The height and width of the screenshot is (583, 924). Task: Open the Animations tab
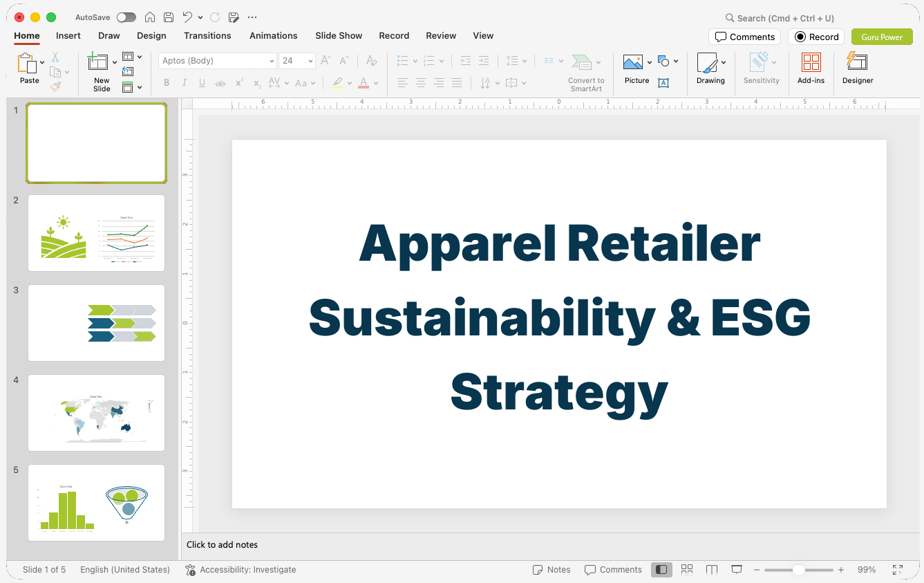tap(274, 35)
